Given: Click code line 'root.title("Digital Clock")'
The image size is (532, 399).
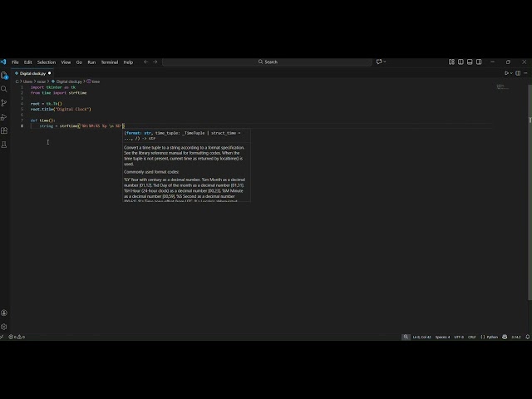Looking at the screenshot, I should (x=61, y=109).
